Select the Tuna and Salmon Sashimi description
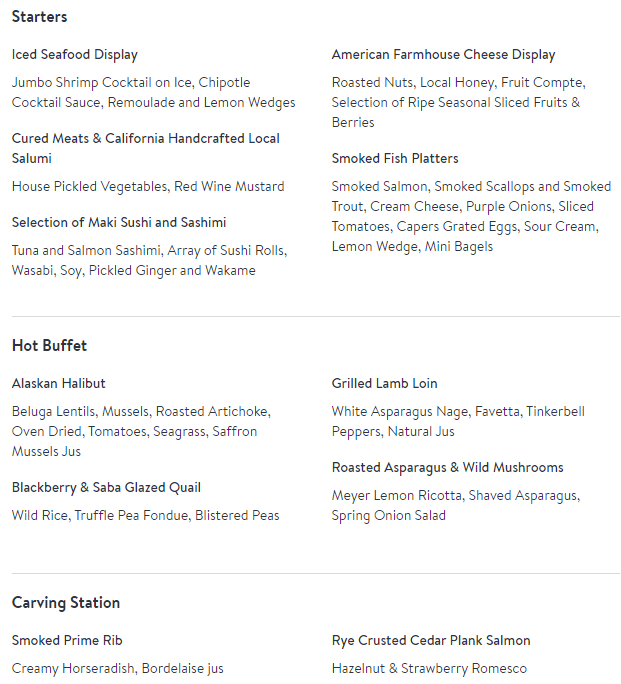 pyautogui.click(x=149, y=261)
